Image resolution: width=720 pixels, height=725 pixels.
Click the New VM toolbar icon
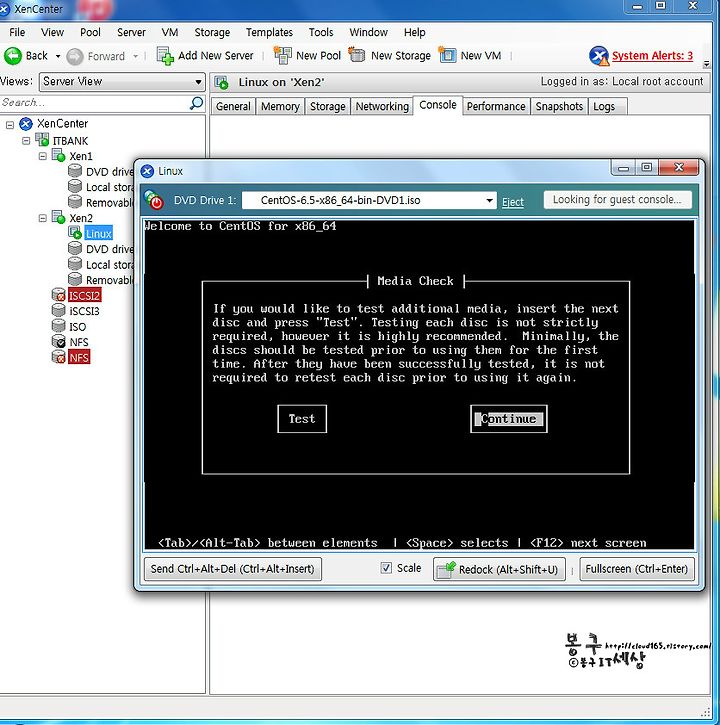[447, 55]
